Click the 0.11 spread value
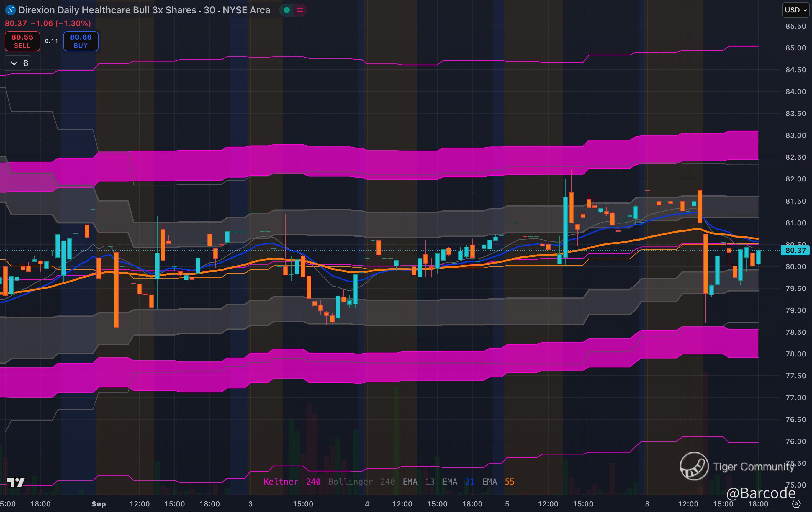812x512 pixels. coord(51,41)
